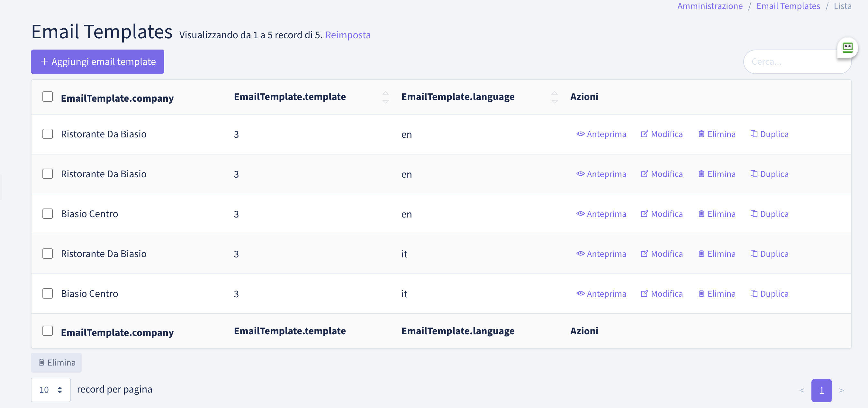Select the first Ristorante Da Biasio en checkbox
The height and width of the screenshot is (408, 868).
click(x=48, y=134)
